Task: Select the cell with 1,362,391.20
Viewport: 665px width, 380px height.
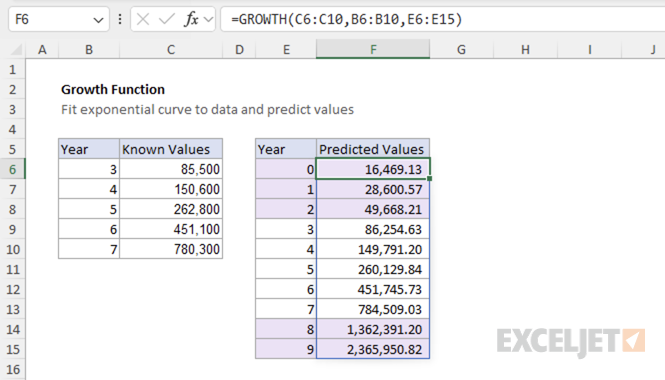Action: (x=373, y=329)
